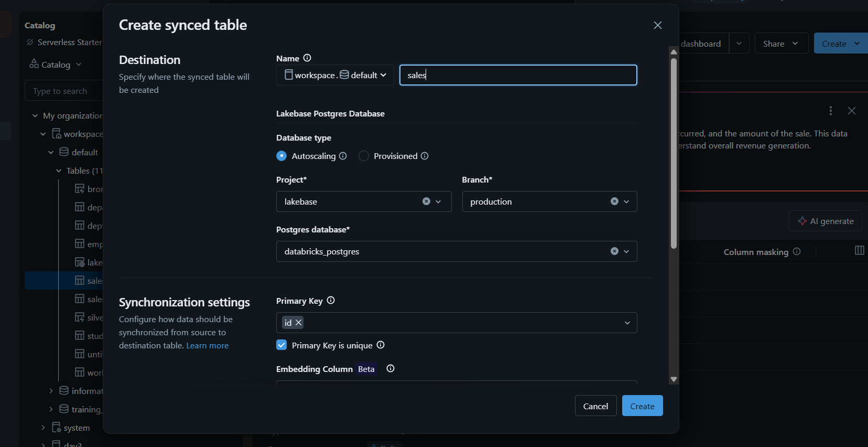Click the Name info icon

coord(307,58)
